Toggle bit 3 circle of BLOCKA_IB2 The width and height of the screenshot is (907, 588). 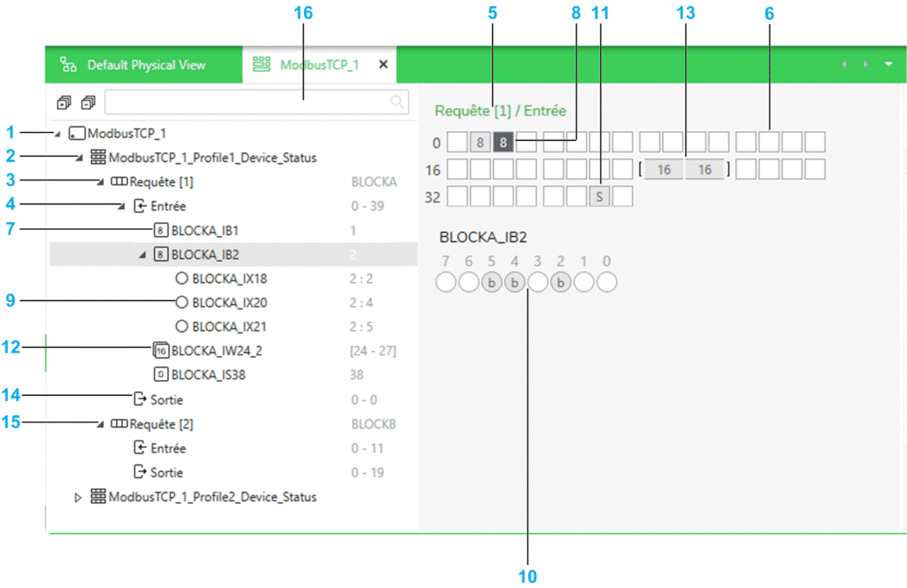click(538, 282)
